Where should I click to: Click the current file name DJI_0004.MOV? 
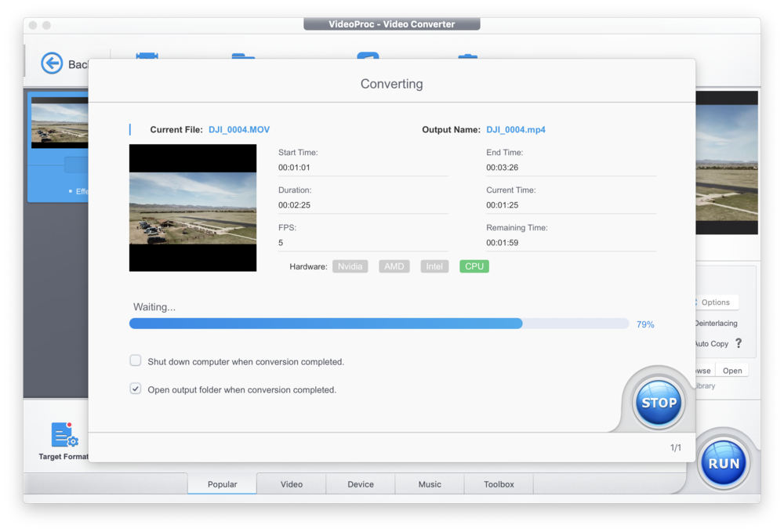pos(239,130)
